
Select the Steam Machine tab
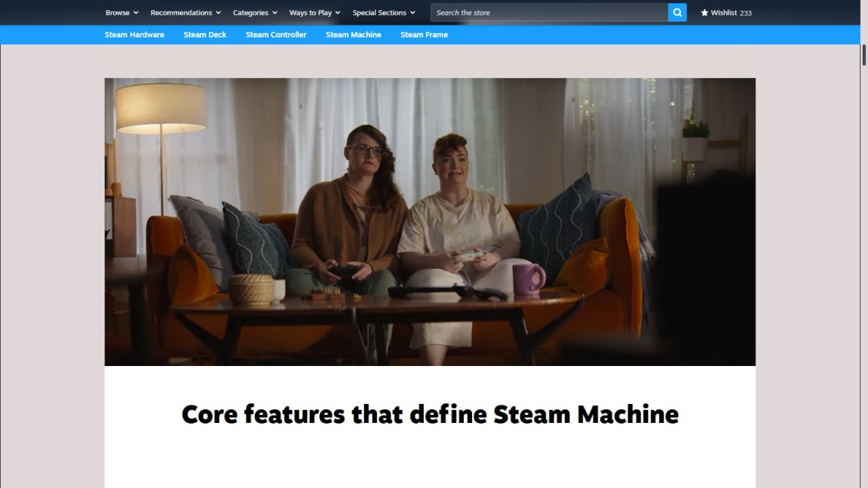353,35
